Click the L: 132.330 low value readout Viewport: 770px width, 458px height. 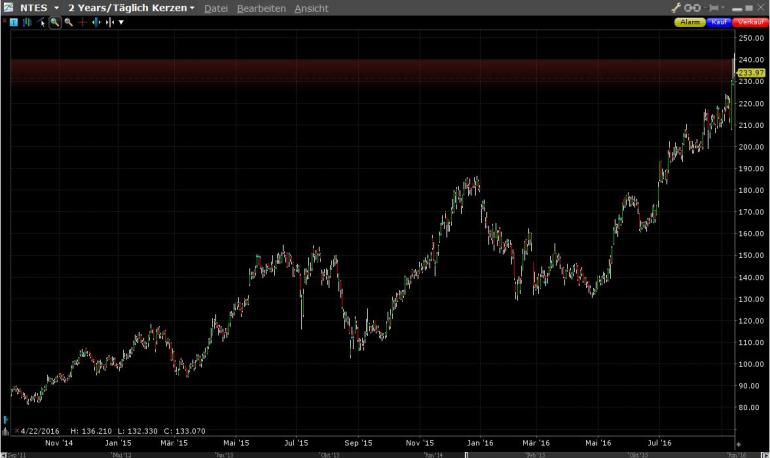(138, 431)
